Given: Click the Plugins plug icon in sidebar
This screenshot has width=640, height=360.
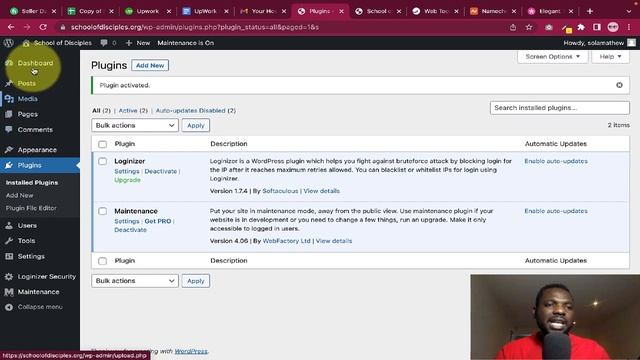Looking at the screenshot, I should (9, 165).
